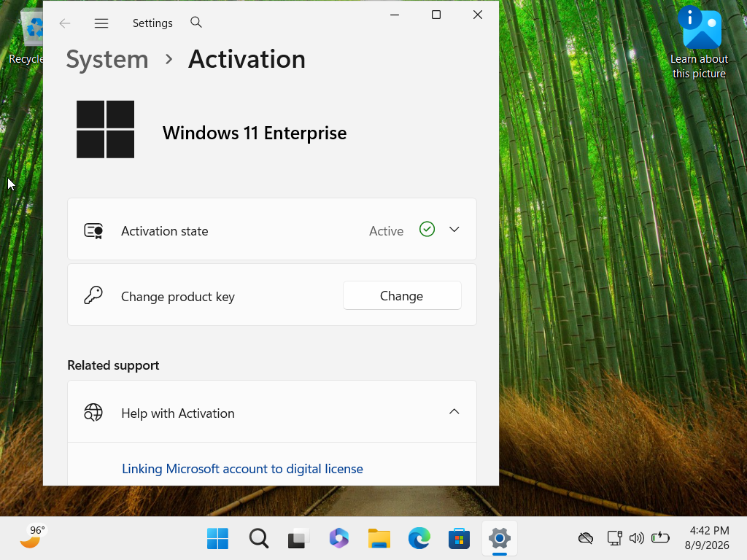Image resolution: width=747 pixels, height=560 pixels.
Task: Select the Recycle Bin desktop icon
Action: pos(26,37)
